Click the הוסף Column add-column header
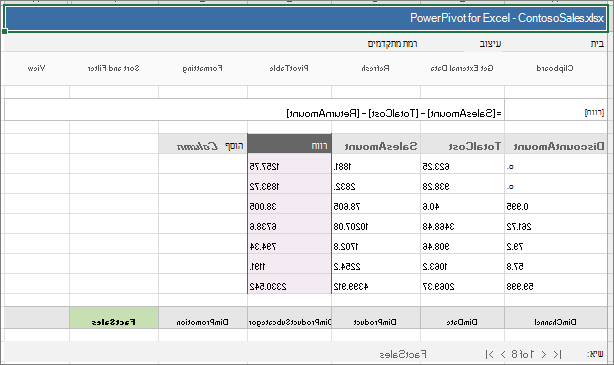The image size is (614, 365). [203, 143]
